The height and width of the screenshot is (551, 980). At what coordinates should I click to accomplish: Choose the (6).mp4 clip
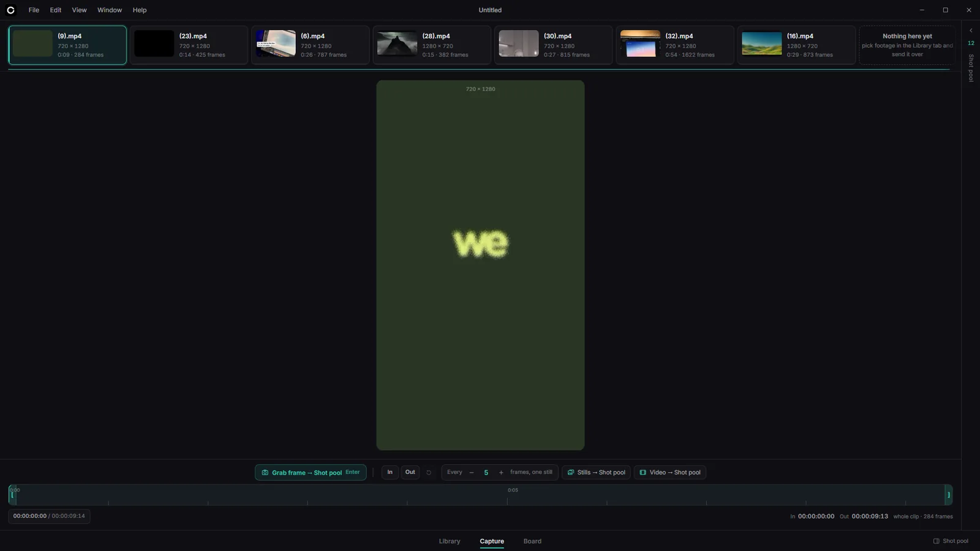tap(311, 45)
